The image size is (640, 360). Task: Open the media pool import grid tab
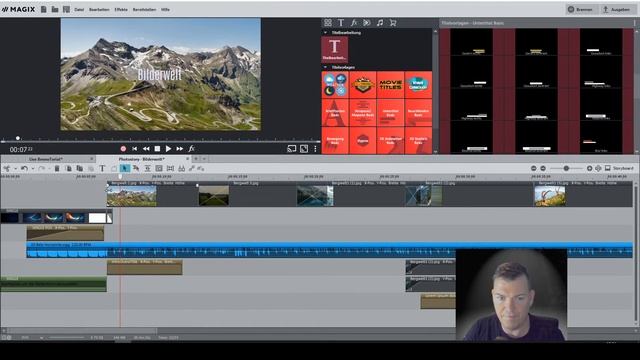click(328, 23)
